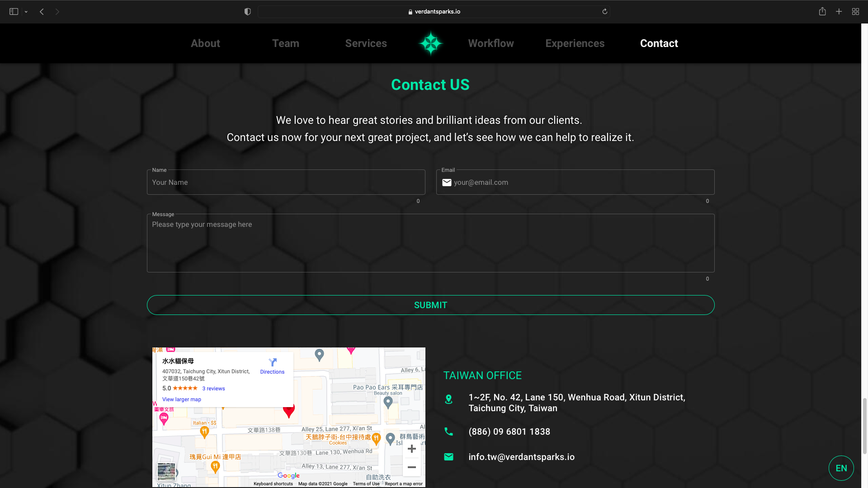The height and width of the screenshot is (488, 868).
Task: Open the Safari share icon
Action: (x=822, y=12)
